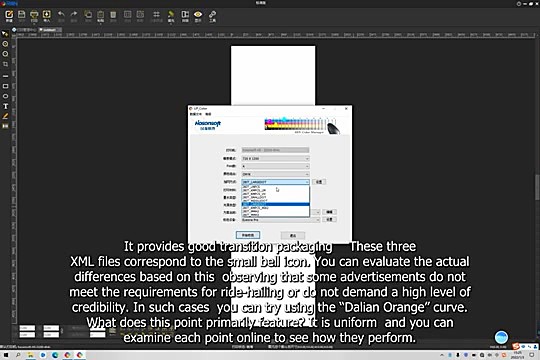Open the second menu in the UP_Color dialog
Screen dimensions: 540x360
208,114
